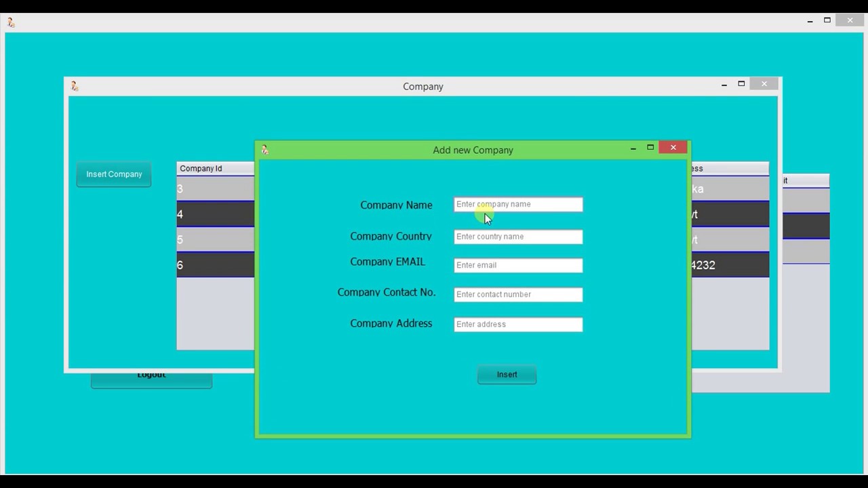Screen dimensions: 868x488
Task: Maximize the main application window
Action: 827,20
